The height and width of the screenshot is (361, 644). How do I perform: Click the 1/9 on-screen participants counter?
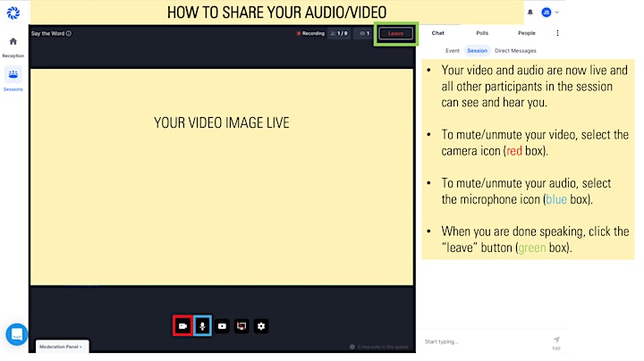pyautogui.click(x=339, y=34)
